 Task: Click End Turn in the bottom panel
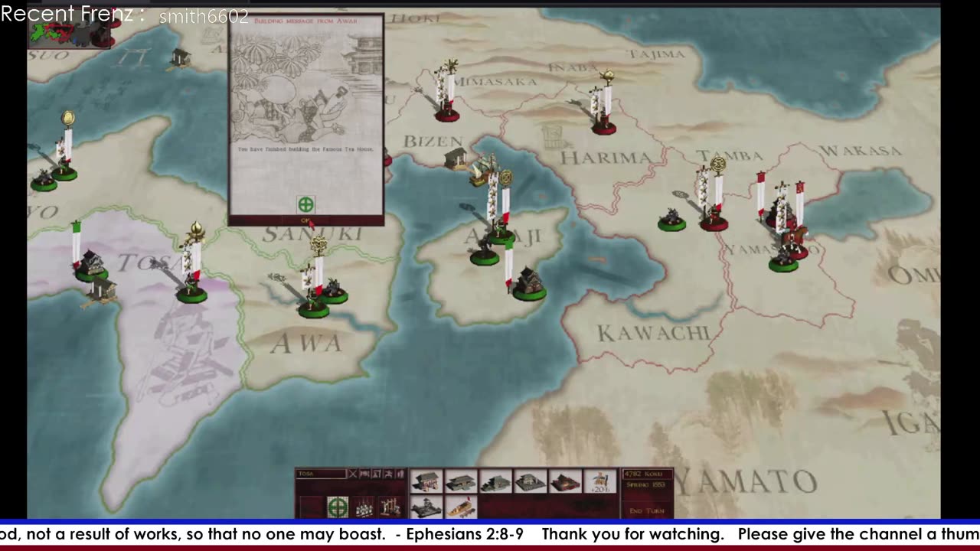click(x=647, y=511)
